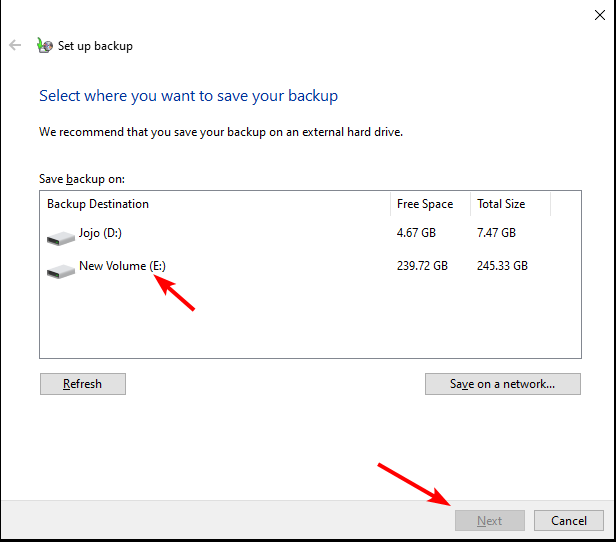Viewport: 616px width, 542px height.
Task: Open Save on a network options
Action: click(502, 384)
